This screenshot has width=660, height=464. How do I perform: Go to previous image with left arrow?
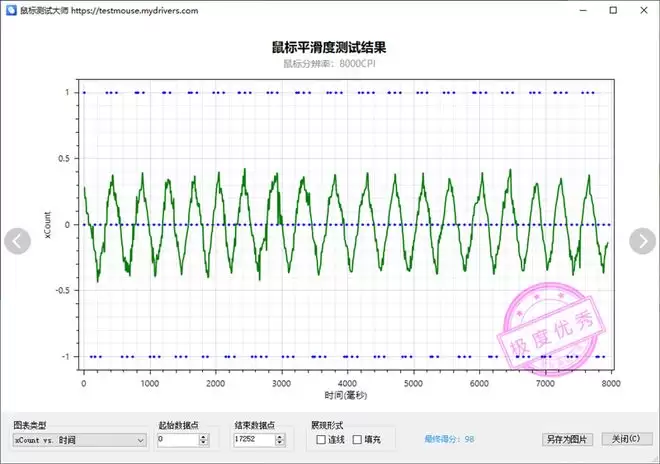[18, 240]
